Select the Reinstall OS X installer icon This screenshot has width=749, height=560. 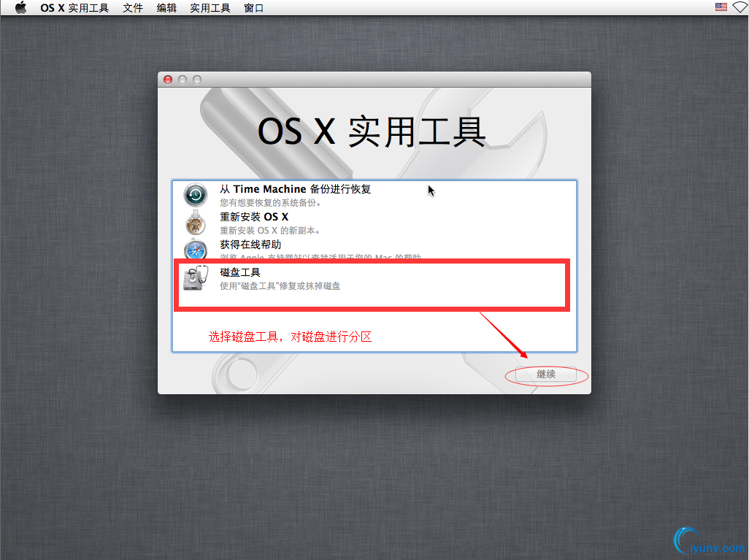pos(196,222)
